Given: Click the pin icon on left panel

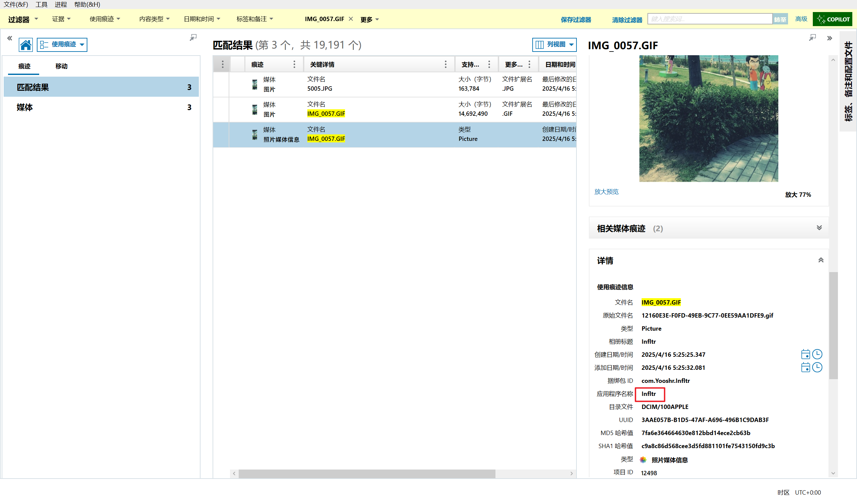Looking at the screenshot, I should pyautogui.click(x=193, y=37).
